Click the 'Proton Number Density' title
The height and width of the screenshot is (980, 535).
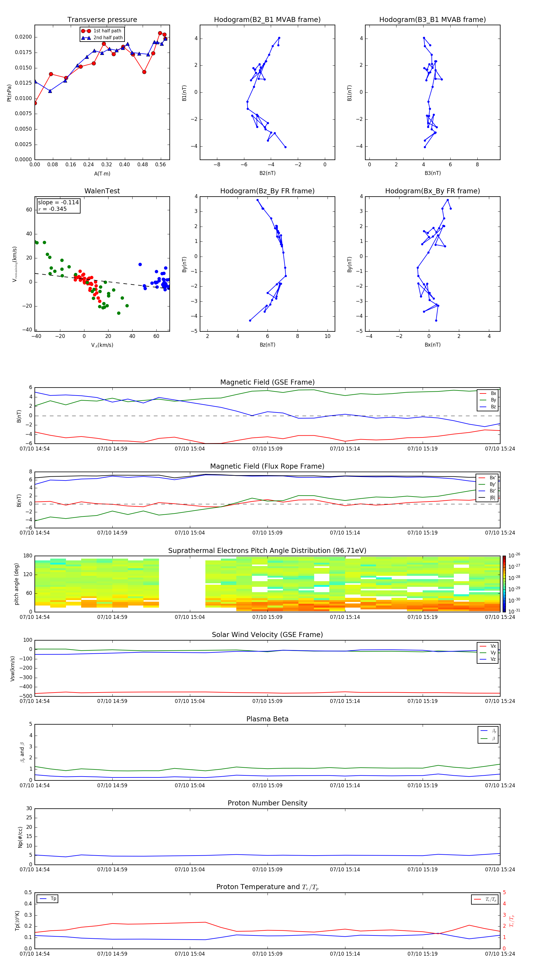267,803
